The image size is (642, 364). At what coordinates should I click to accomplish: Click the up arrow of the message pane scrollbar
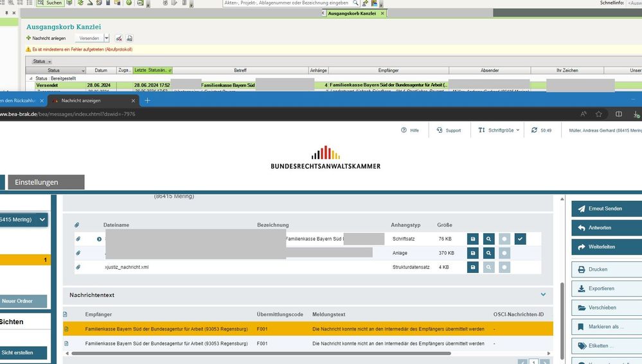tap(562, 199)
